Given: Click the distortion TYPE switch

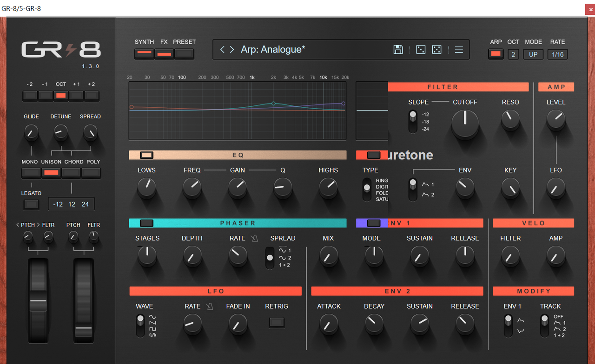Looking at the screenshot, I should click(367, 190).
